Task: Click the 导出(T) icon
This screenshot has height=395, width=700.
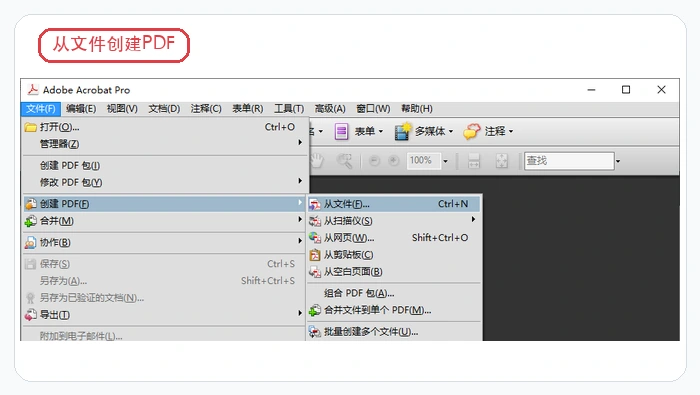Action: coord(30,315)
